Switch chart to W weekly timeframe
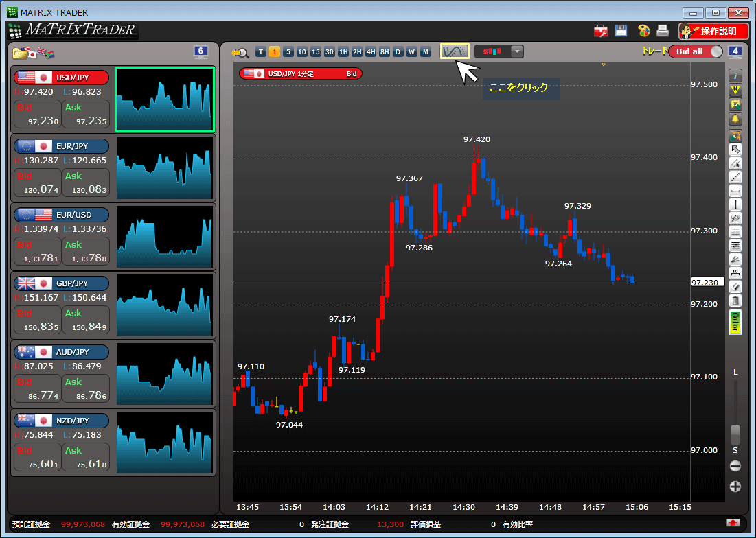Viewport: 756px width, 538px height. 411,52
